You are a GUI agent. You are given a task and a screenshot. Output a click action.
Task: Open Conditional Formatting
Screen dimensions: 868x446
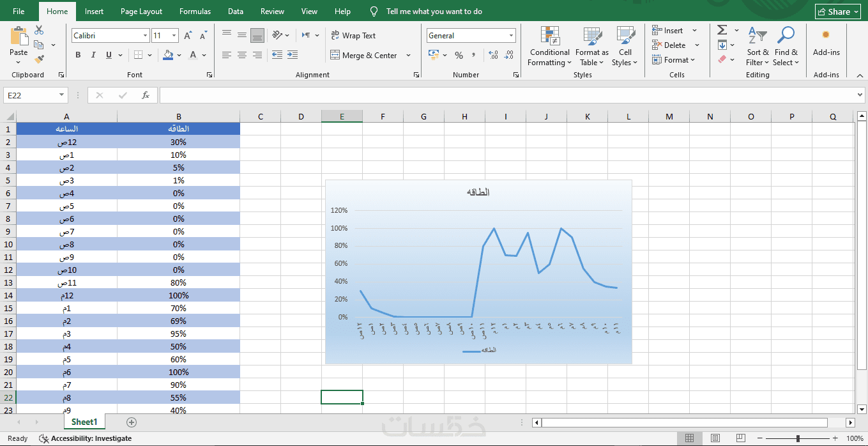(549, 47)
